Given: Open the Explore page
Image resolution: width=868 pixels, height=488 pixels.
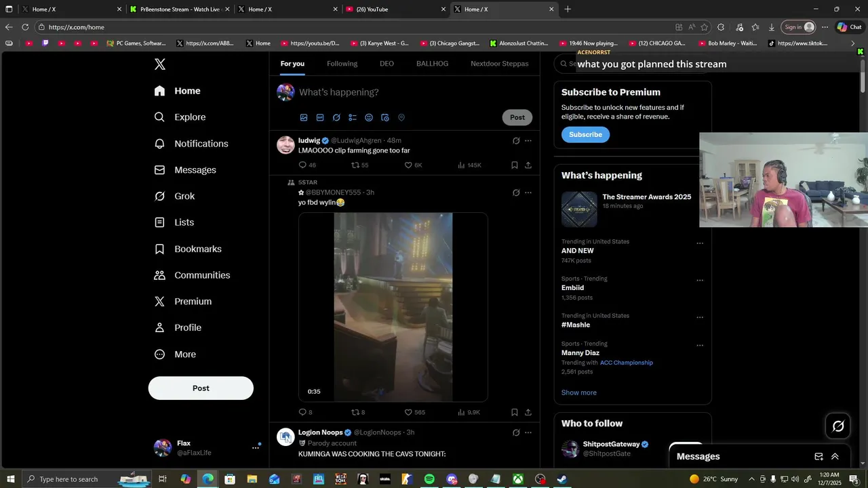Looking at the screenshot, I should pos(180,117).
